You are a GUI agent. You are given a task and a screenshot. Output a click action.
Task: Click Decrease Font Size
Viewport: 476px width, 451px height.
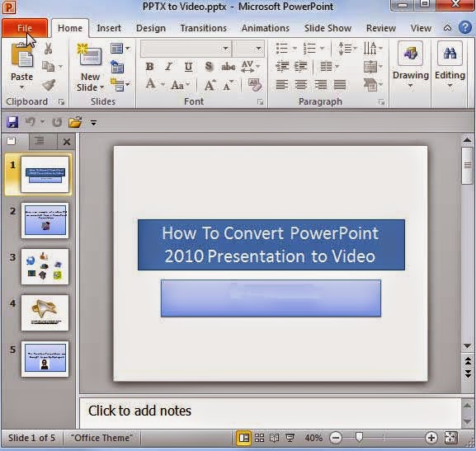click(229, 85)
